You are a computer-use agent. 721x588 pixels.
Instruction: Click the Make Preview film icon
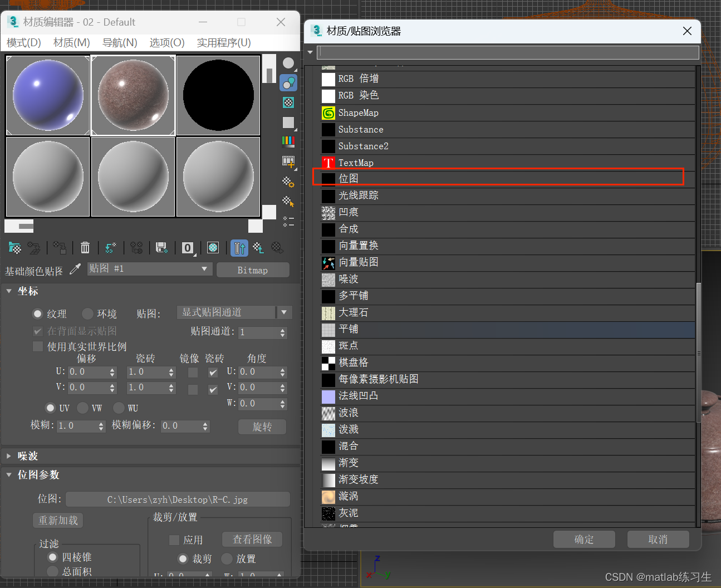coord(288,161)
